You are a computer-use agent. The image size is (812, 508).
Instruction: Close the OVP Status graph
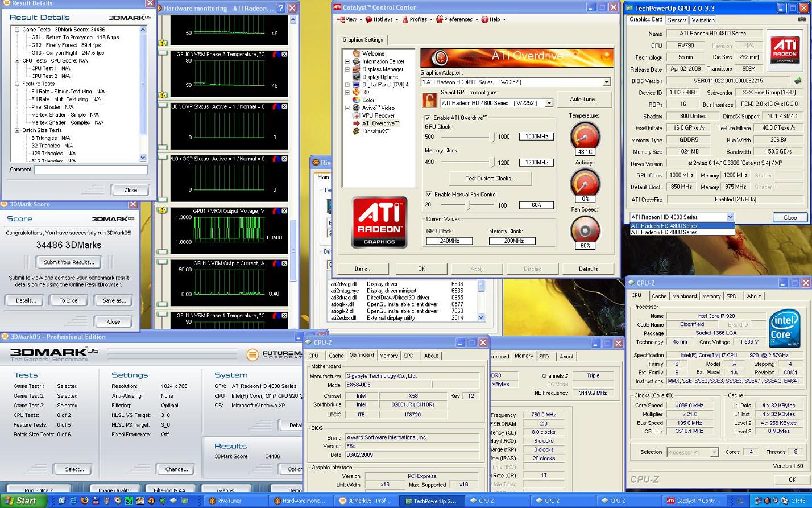tap(284, 106)
